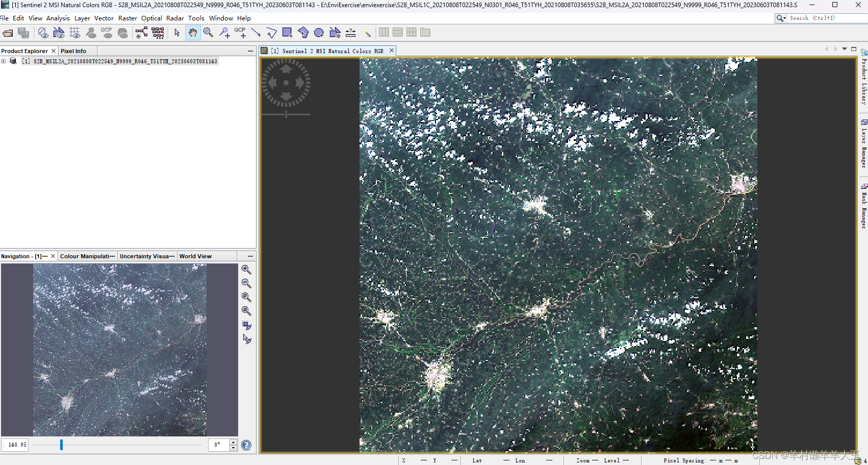Open the rotation angle stepper downward
Screen dimensions: 868x465
[x=233, y=448]
